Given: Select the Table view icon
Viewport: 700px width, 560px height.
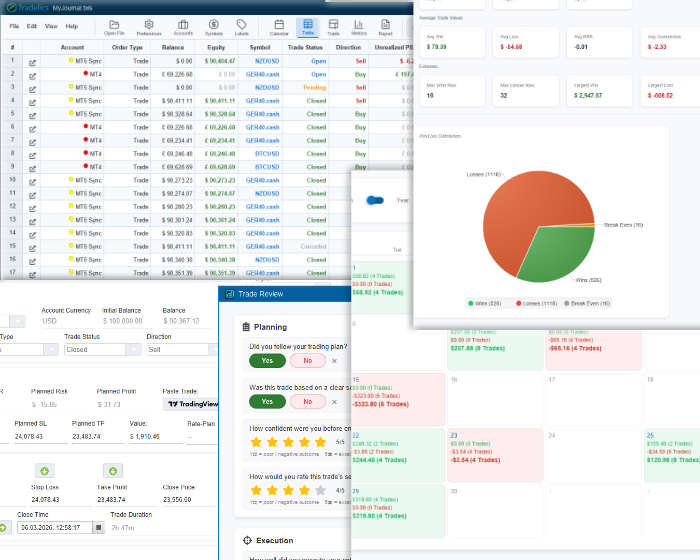Looking at the screenshot, I should point(308,27).
